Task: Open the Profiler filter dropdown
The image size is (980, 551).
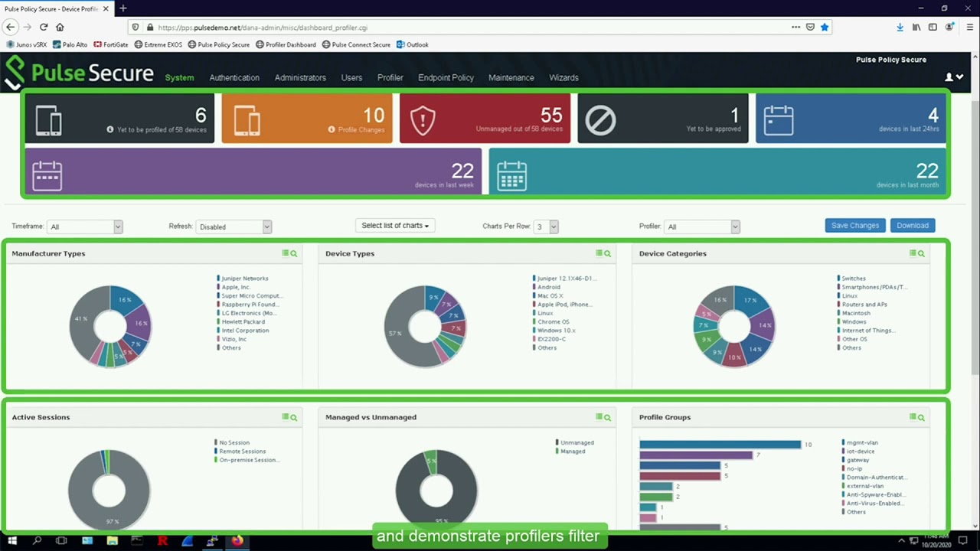Action: coord(702,227)
